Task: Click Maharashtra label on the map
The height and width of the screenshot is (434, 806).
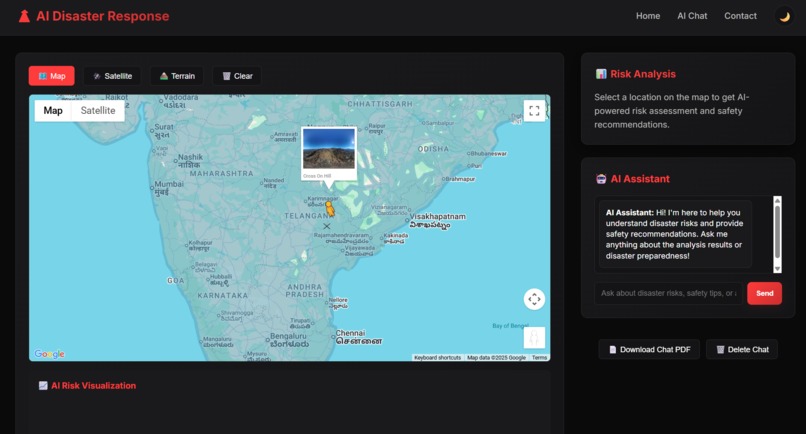Action: pos(222,174)
